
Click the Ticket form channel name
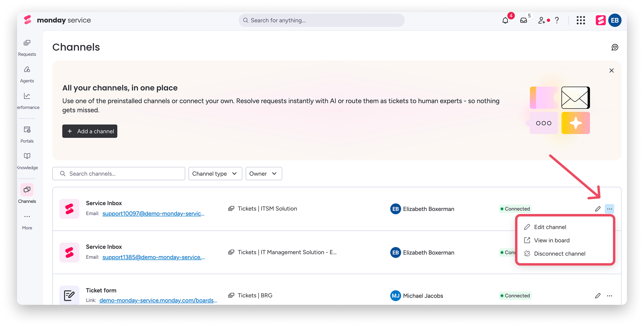click(101, 290)
